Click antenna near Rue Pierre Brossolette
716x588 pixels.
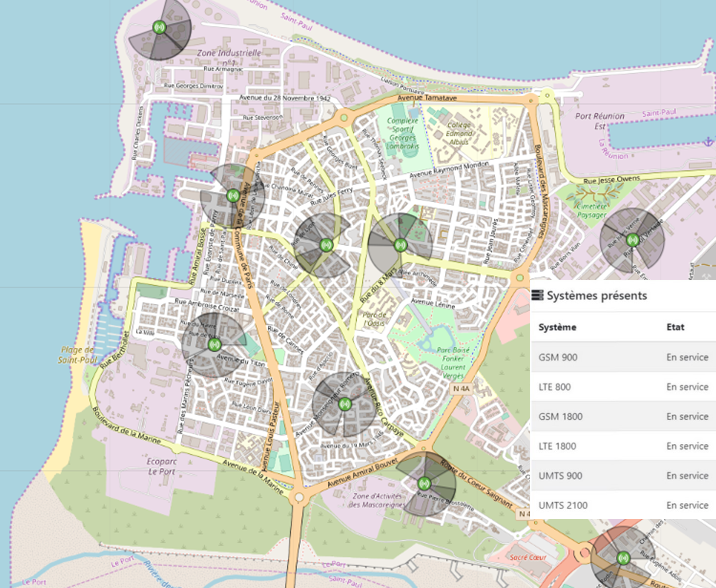(x=424, y=484)
